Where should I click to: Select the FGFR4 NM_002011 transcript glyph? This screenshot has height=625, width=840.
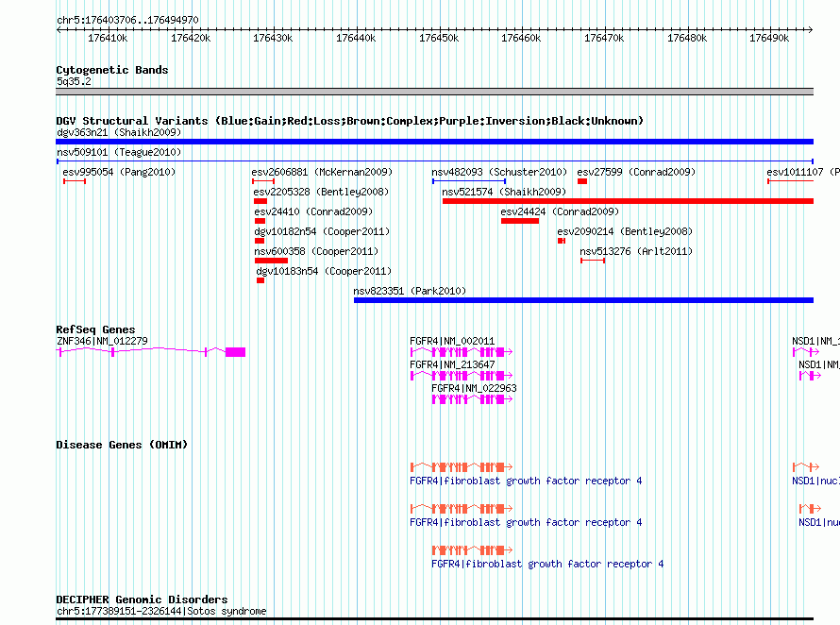coord(462,352)
